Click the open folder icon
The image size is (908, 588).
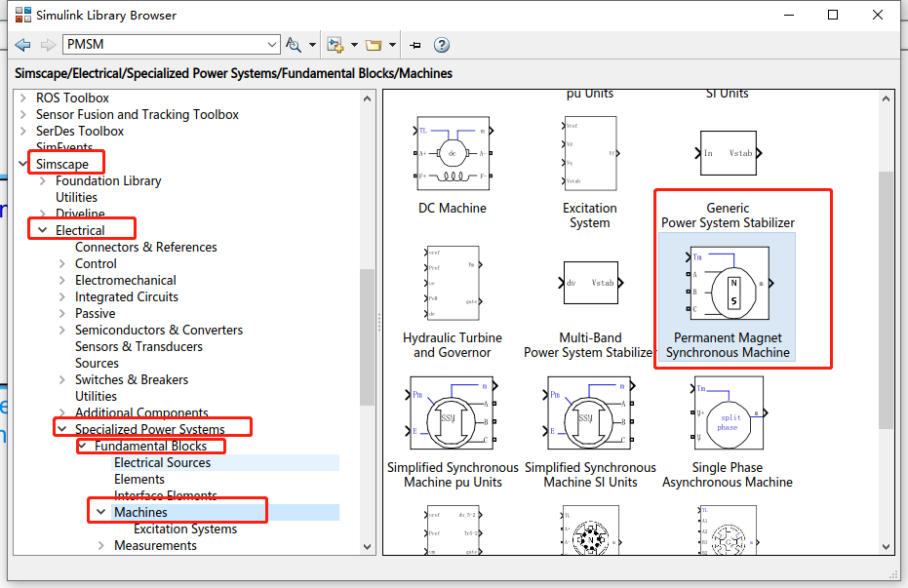pyautogui.click(x=374, y=45)
